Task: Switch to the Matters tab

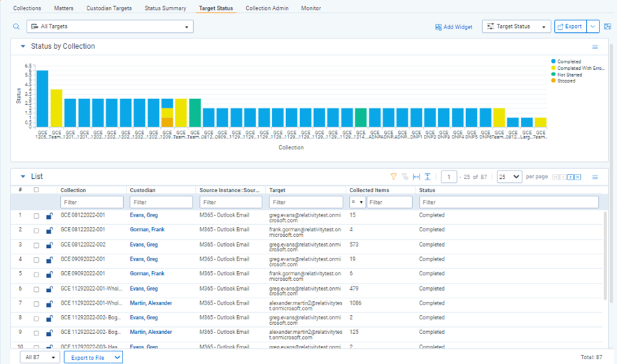Action: pos(64,8)
